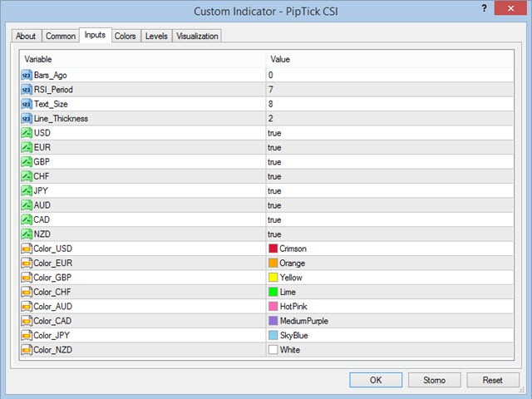Open the Colors tab

point(125,36)
